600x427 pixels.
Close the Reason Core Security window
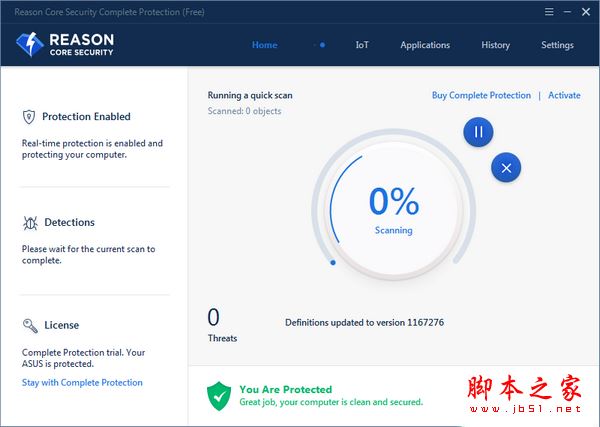pyautogui.click(x=586, y=12)
